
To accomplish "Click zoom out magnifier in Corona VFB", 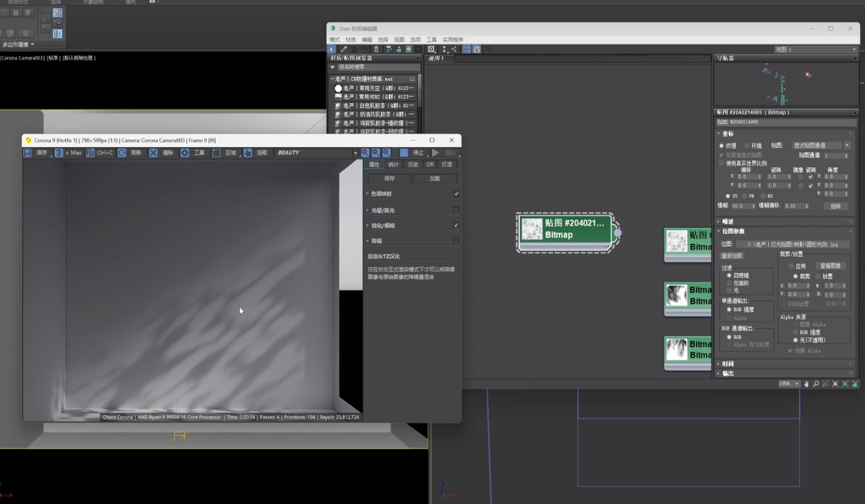I will 376,153.
